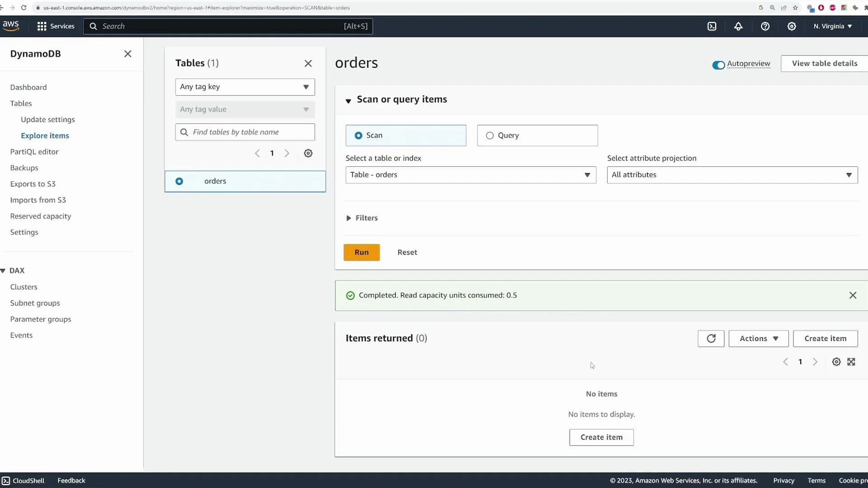Open the account settings gear icon
Screen dimensions: 868x488
pyautogui.click(x=792, y=26)
